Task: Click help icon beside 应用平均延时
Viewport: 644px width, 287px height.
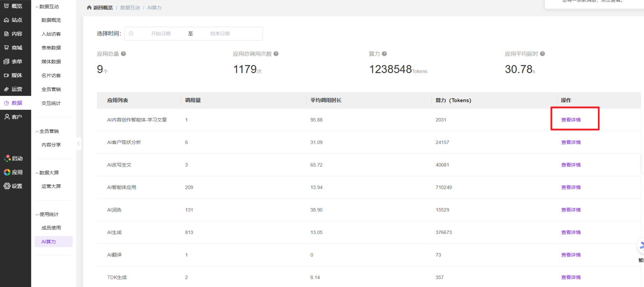Action: tap(543, 54)
